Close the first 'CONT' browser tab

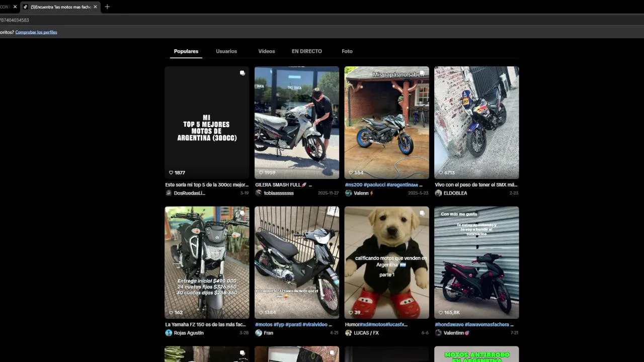tap(15, 7)
